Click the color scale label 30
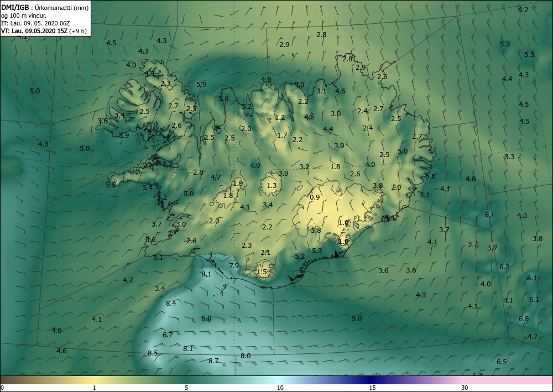This screenshot has width=553, height=392. click(465, 388)
